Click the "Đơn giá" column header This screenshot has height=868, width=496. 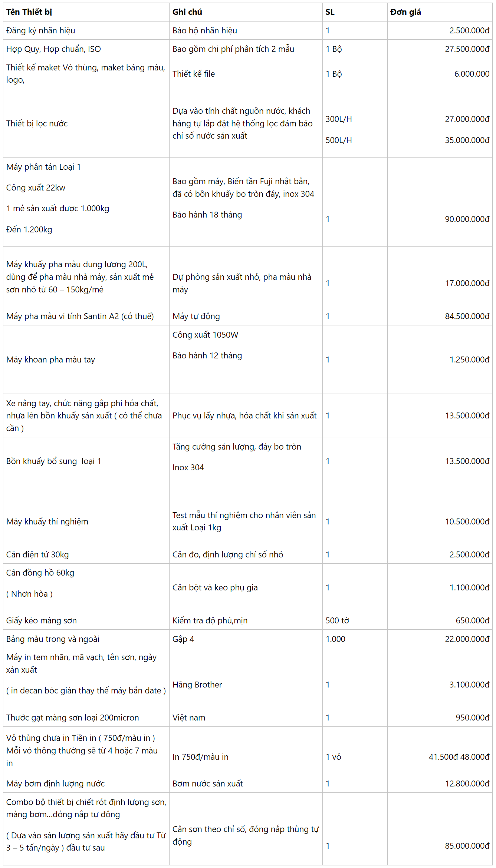coord(405,12)
